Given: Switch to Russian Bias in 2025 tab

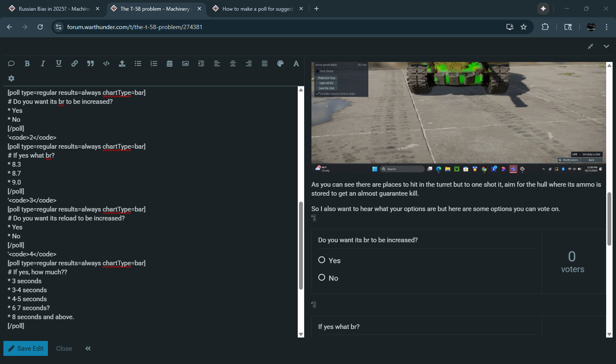Looking at the screenshot, I should pyautogui.click(x=54, y=9).
